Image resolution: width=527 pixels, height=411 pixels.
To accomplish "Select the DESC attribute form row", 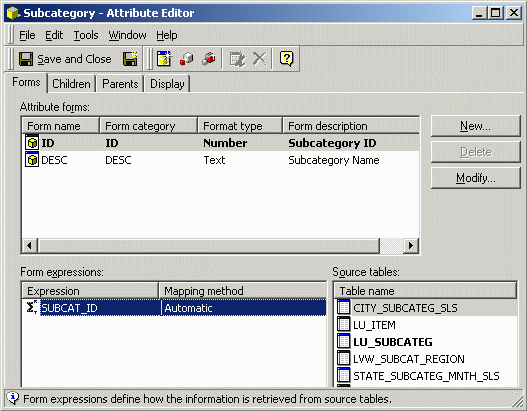I will click(x=221, y=160).
